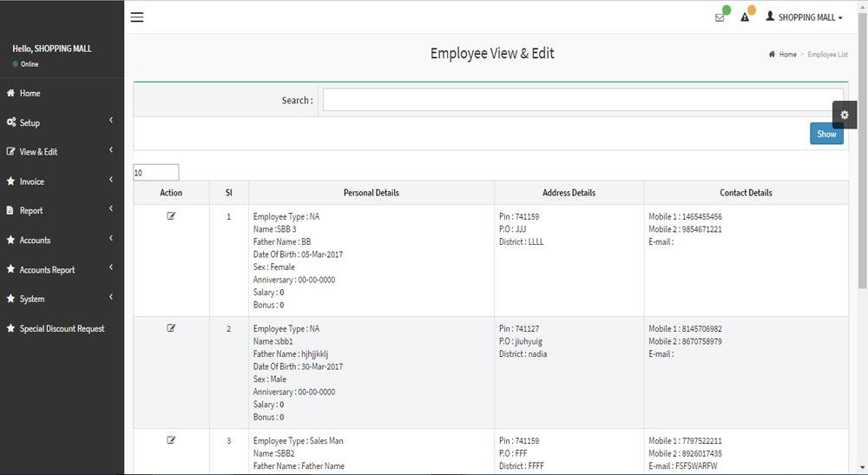Expand the Report menu chevron
Image resolution: width=868 pixels, height=475 pixels.
111,208
